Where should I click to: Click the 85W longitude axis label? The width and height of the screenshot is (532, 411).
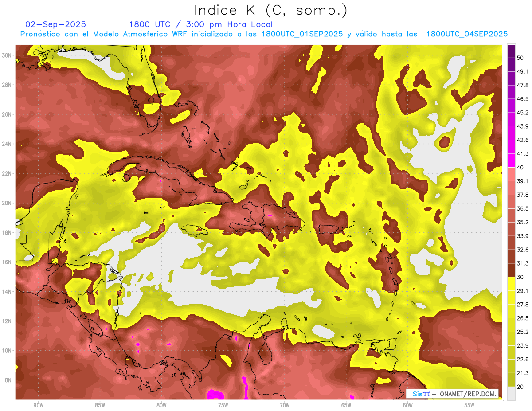pos(100,405)
